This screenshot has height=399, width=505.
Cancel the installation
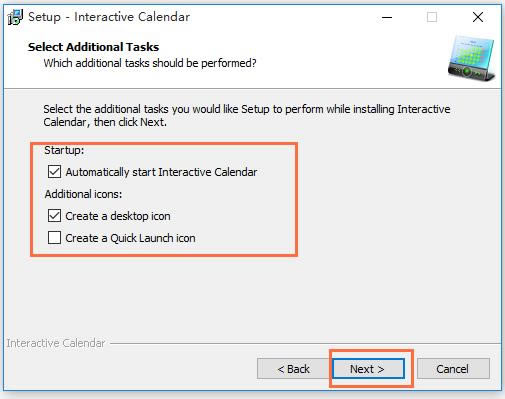point(453,369)
